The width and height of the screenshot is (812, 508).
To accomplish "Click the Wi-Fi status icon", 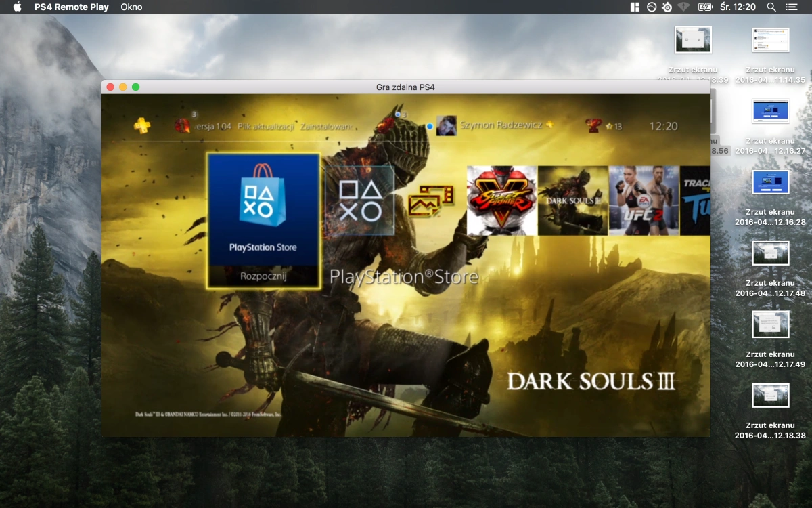I will click(683, 7).
